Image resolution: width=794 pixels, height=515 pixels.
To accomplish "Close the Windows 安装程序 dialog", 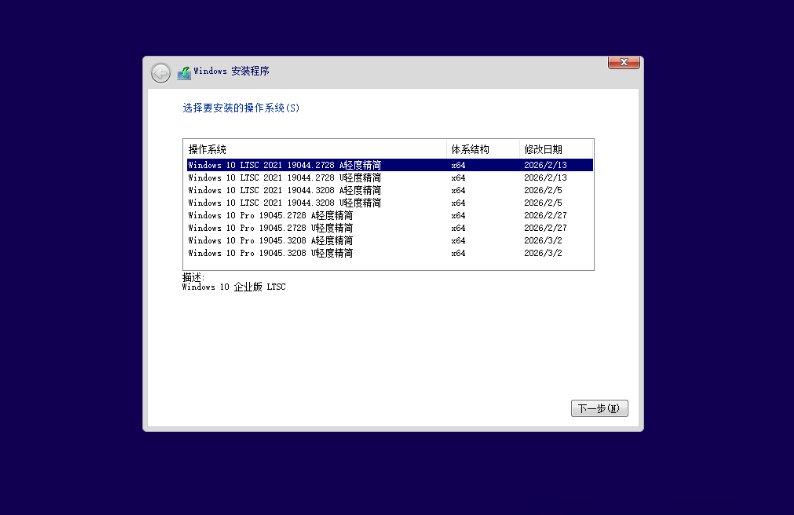I will [x=624, y=62].
